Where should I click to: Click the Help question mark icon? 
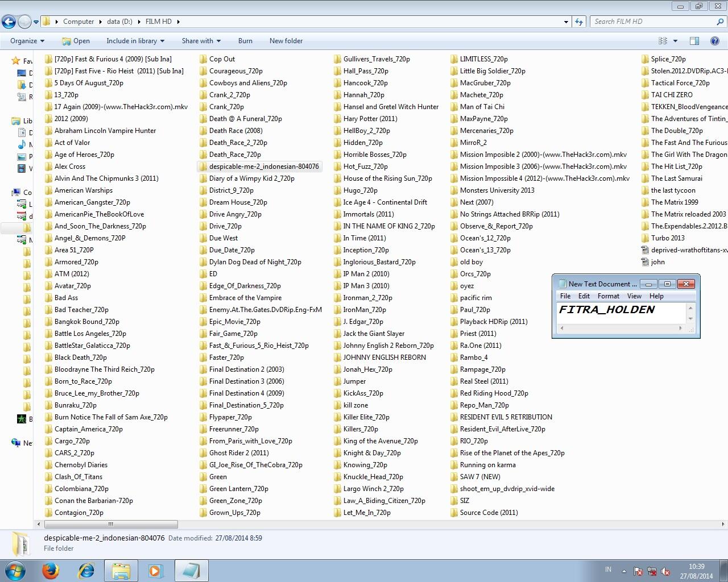715,41
